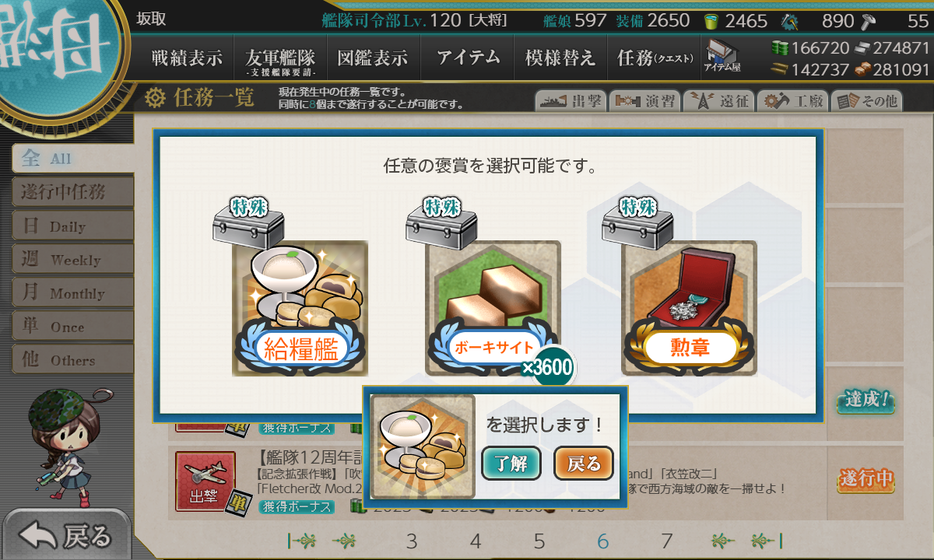Select the 給糧艦 food supply reward
This screenshot has height=560, width=934.
(300, 309)
